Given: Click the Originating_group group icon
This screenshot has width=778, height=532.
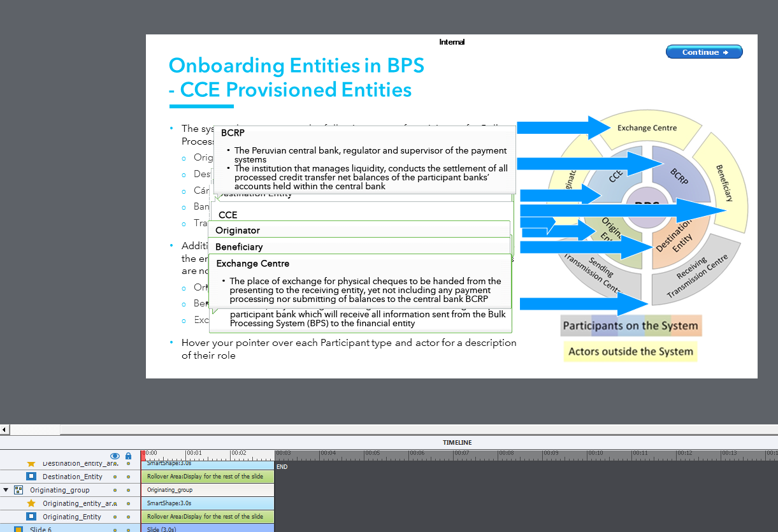Looking at the screenshot, I should pos(18,490).
